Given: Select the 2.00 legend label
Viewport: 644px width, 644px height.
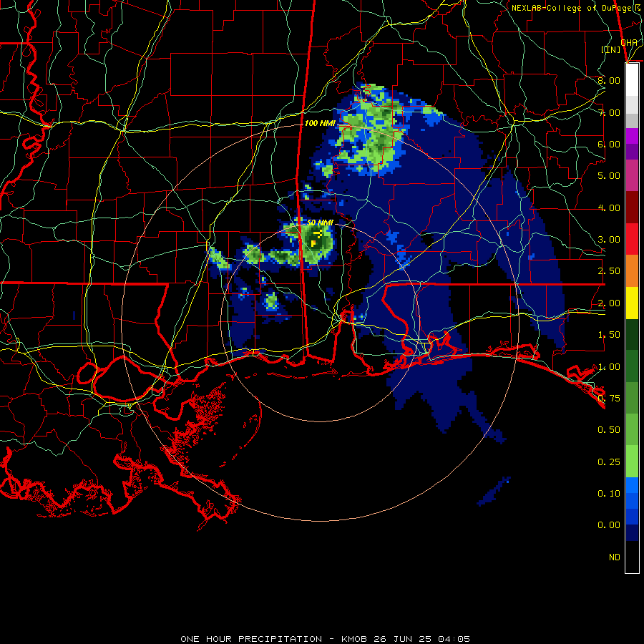Looking at the screenshot, I should pyautogui.click(x=609, y=303).
